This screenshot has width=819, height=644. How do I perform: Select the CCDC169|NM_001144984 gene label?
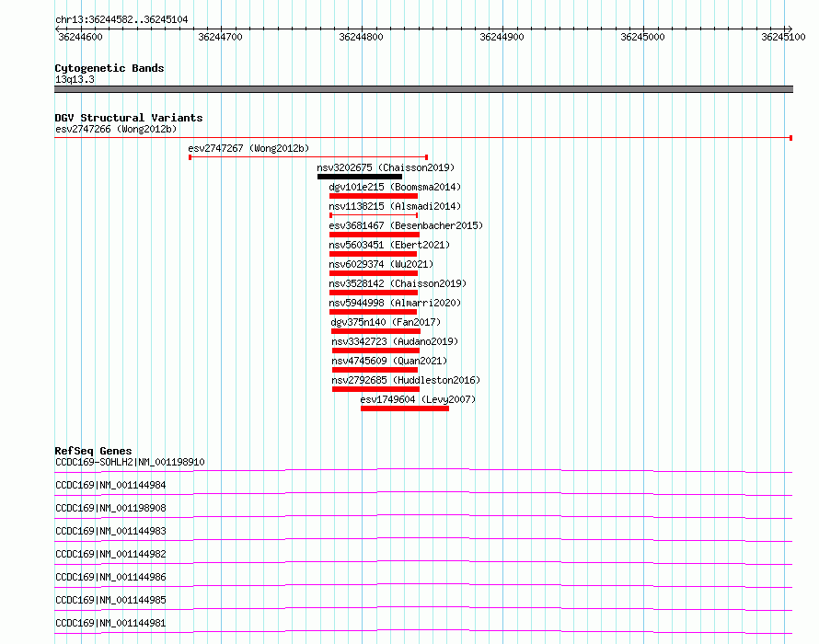click(x=110, y=485)
